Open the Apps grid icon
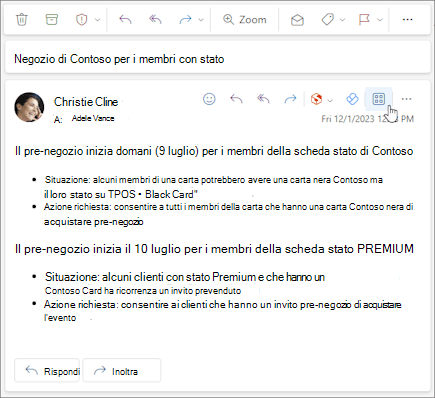 [379, 99]
